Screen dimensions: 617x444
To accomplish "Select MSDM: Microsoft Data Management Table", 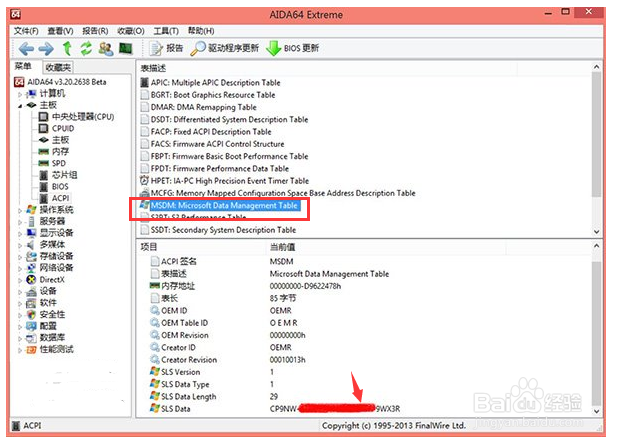I will 220,205.
